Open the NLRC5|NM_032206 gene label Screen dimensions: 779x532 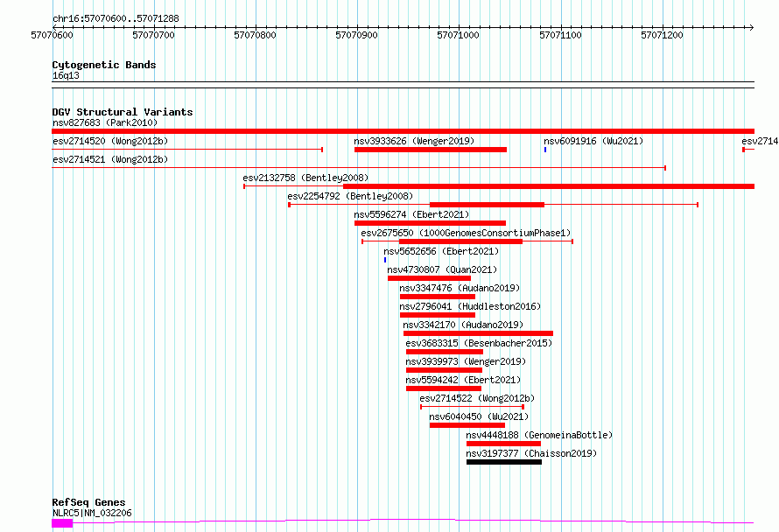[92, 513]
